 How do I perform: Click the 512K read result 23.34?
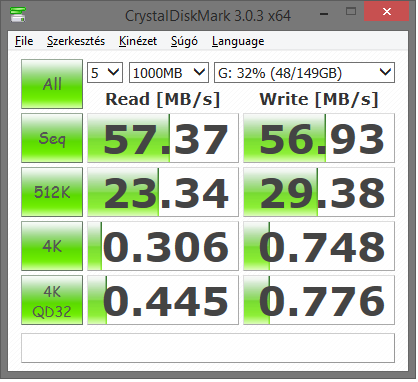point(163,192)
